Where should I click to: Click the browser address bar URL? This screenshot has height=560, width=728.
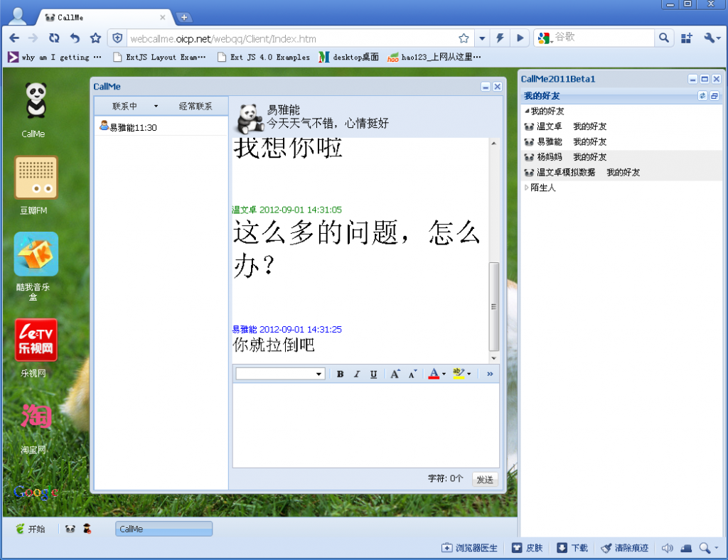[x=223, y=38]
